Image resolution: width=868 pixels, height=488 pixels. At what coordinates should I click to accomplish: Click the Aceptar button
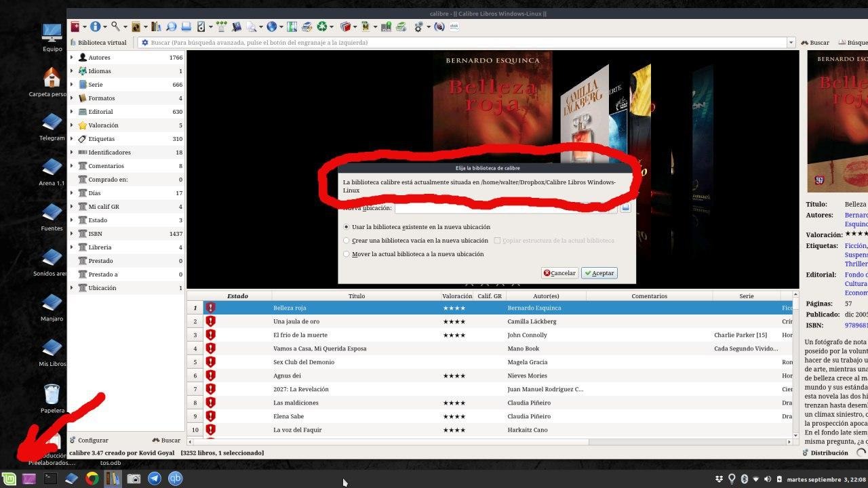[599, 273]
